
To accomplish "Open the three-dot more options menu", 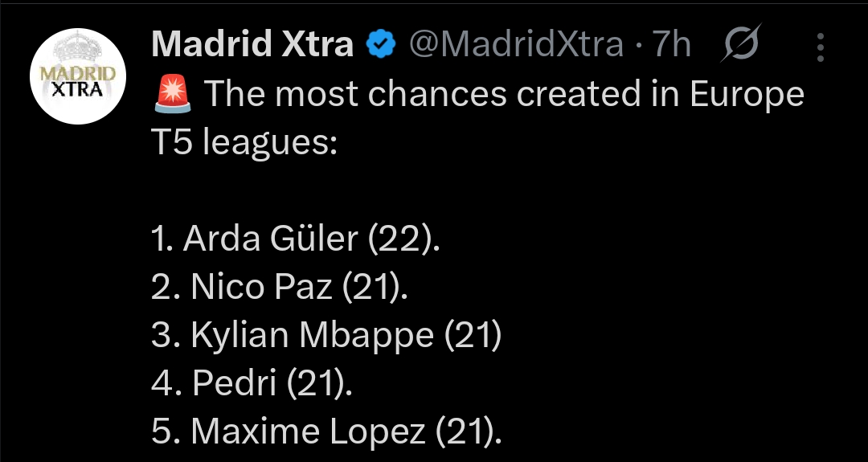I will [x=820, y=47].
